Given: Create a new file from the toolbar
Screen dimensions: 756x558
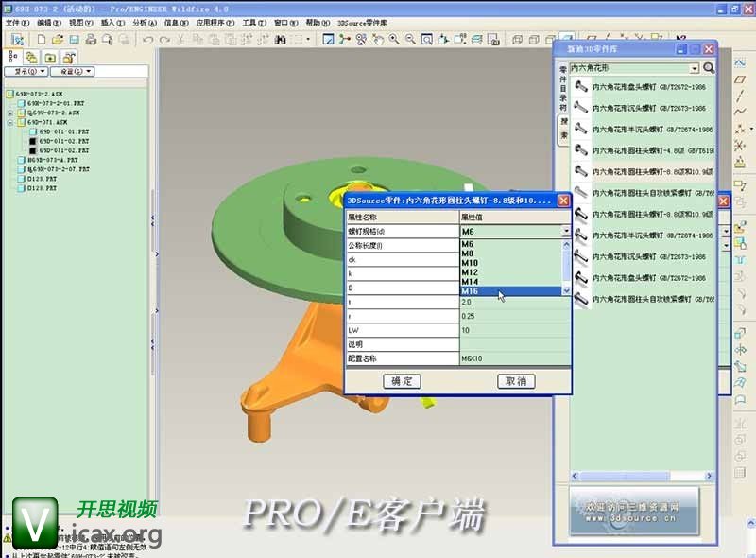Looking at the screenshot, I should [x=42, y=40].
